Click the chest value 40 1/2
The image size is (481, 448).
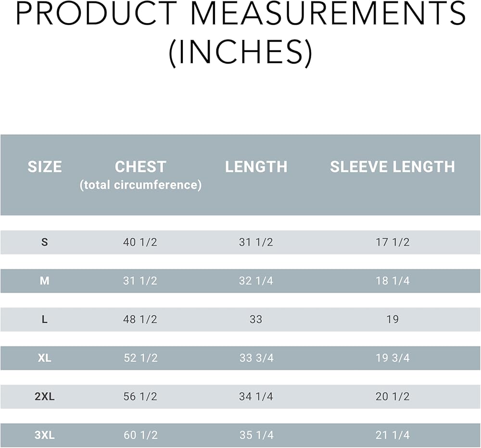(x=140, y=242)
